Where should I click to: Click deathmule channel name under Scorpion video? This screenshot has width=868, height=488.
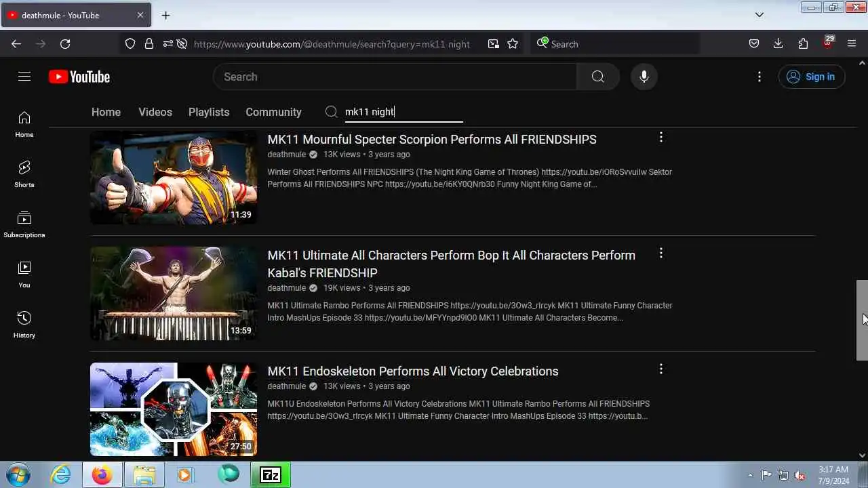[287, 155]
